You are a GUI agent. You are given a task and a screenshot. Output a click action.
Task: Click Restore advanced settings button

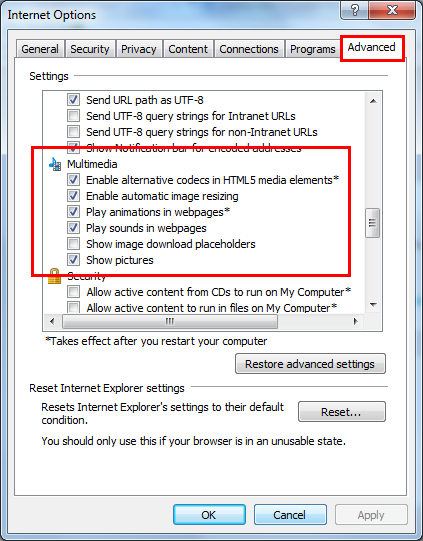(x=310, y=364)
